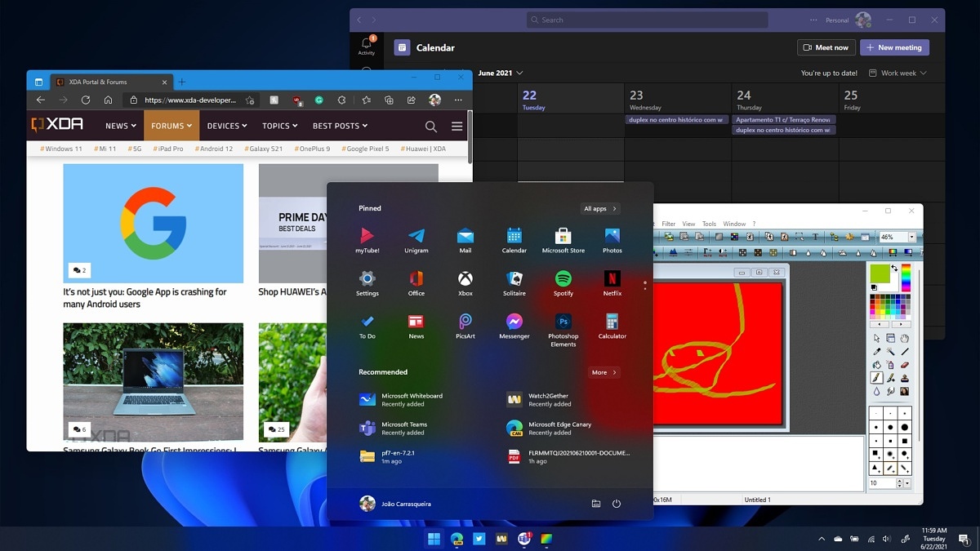This screenshot has width=980, height=551.
Task: Swap foreground and background colors
Action: (x=894, y=268)
